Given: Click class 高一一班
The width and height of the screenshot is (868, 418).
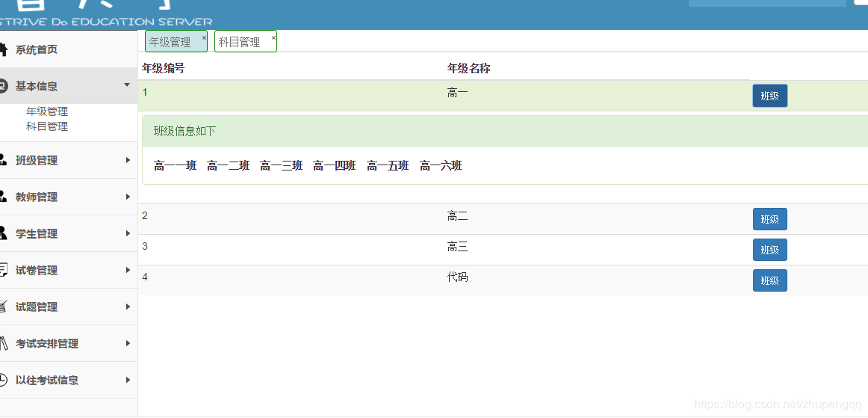Looking at the screenshot, I should pyautogui.click(x=176, y=166).
